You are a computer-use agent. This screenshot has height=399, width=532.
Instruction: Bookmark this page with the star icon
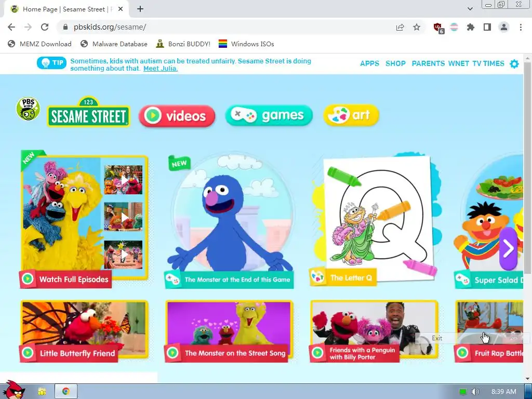coord(417,27)
